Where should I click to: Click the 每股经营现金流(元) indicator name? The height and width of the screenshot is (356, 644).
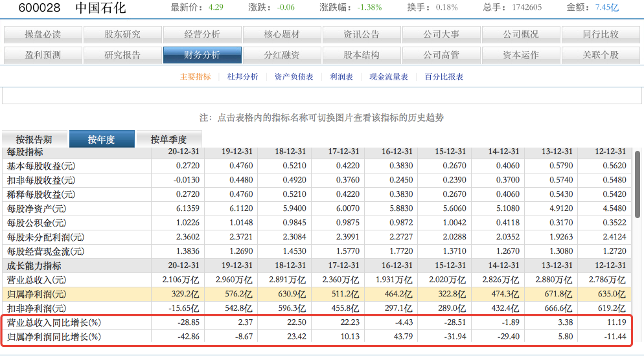[45, 251]
